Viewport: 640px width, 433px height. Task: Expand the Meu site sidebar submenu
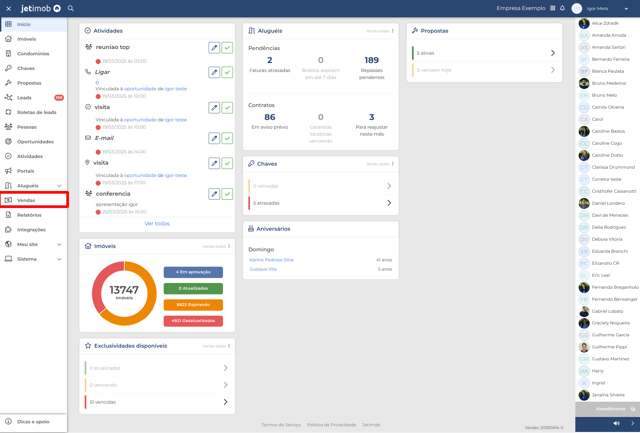(x=33, y=244)
